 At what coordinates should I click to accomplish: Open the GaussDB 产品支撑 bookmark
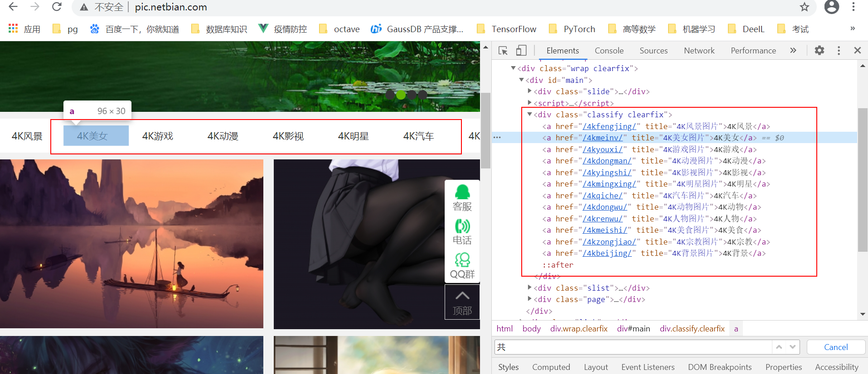tap(417, 29)
